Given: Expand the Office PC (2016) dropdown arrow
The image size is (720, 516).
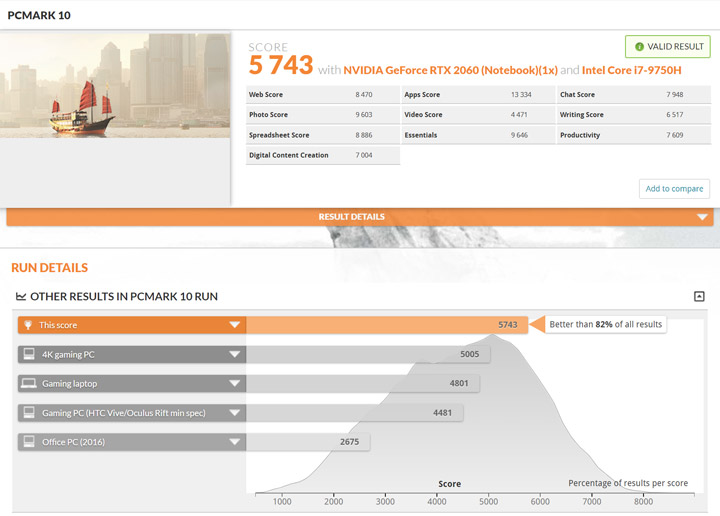Looking at the screenshot, I should pyautogui.click(x=235, y=442).
